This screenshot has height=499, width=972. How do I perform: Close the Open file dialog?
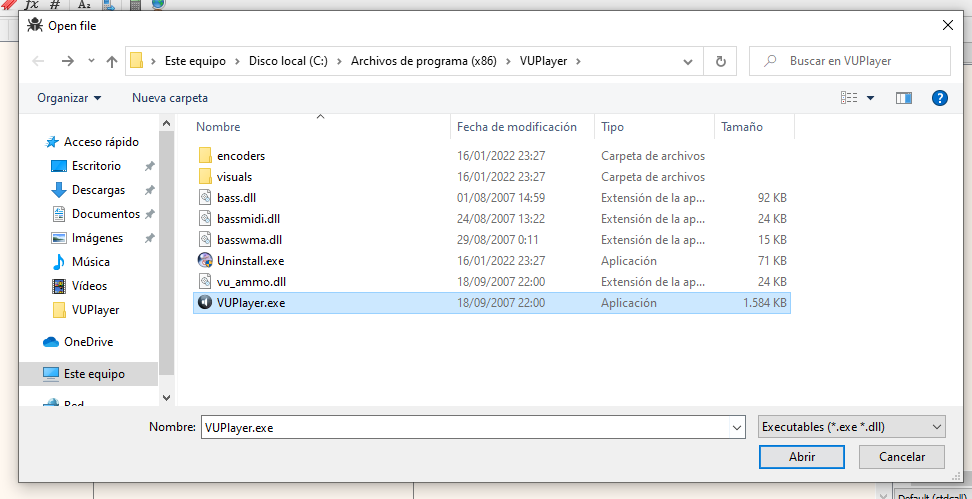948,25
